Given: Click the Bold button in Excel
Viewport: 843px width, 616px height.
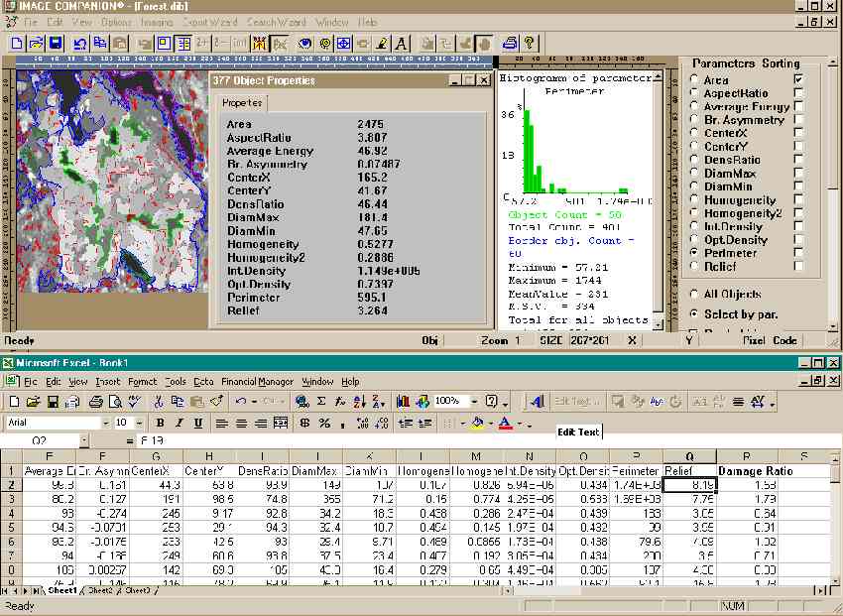Looking at the screenshot, I should click(x=162, y=423).
